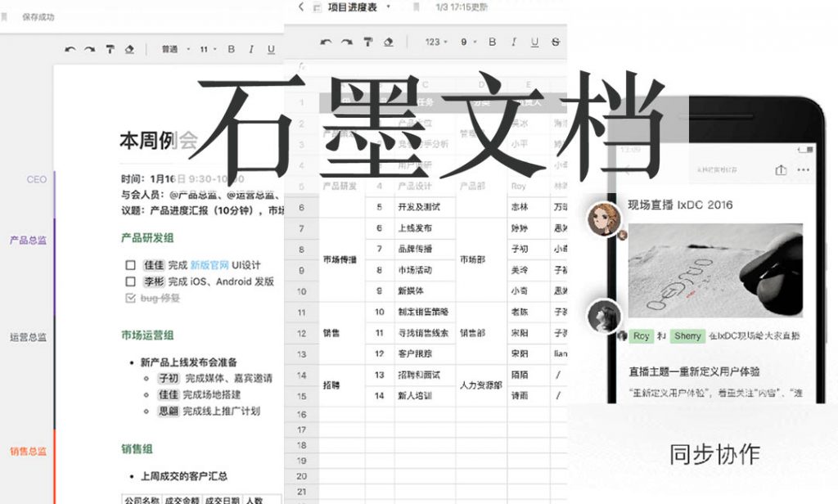
Task: Select the 制定销售策略 cell
Action: pos(426,312)
